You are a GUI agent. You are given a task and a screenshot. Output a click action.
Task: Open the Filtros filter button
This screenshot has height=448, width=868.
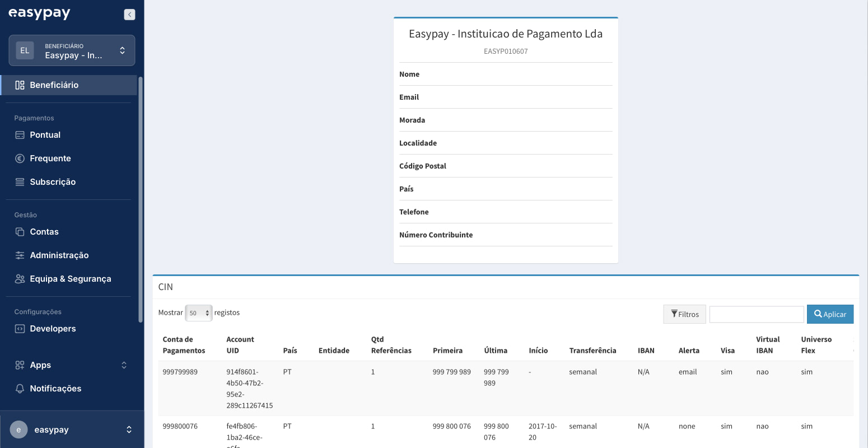(x=684, y=314)
